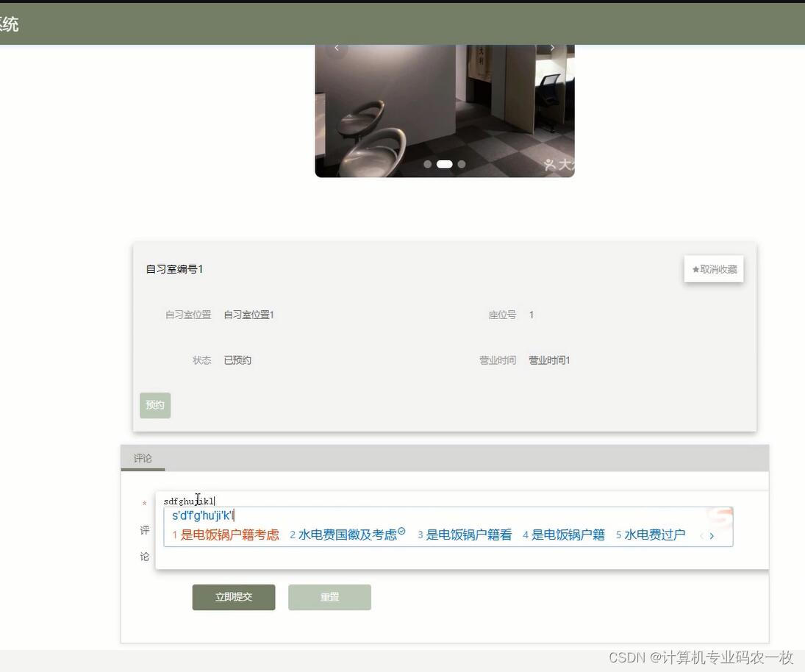Select candidate 5 水电费过户
Viewport: 805px width, 672px height.
[655, 535]
